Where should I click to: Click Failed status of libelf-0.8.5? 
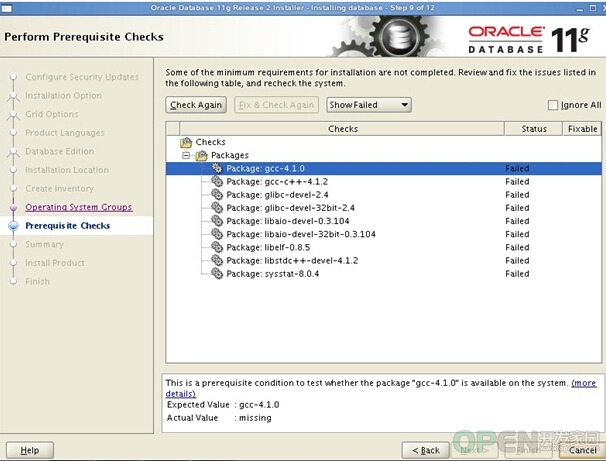click(x=517, y=247)
